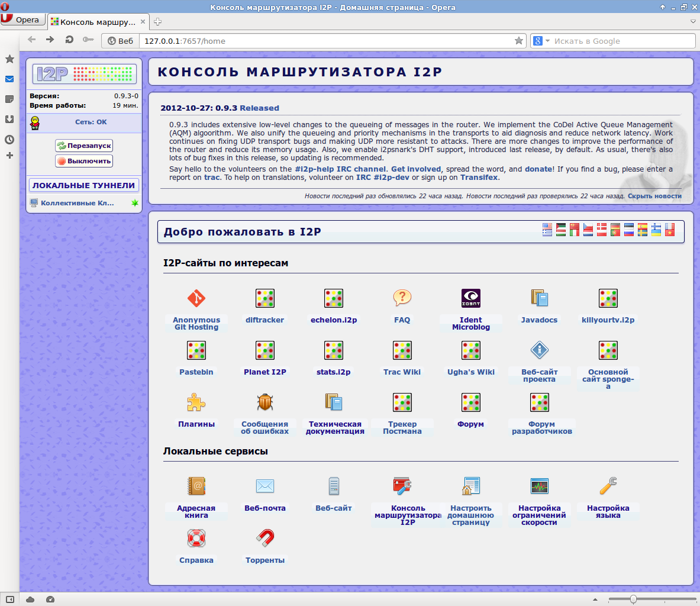Open the Trac Wiki icon
This screenshot has height=606, width=700.
pyautogui.click(x=402, y=350)
